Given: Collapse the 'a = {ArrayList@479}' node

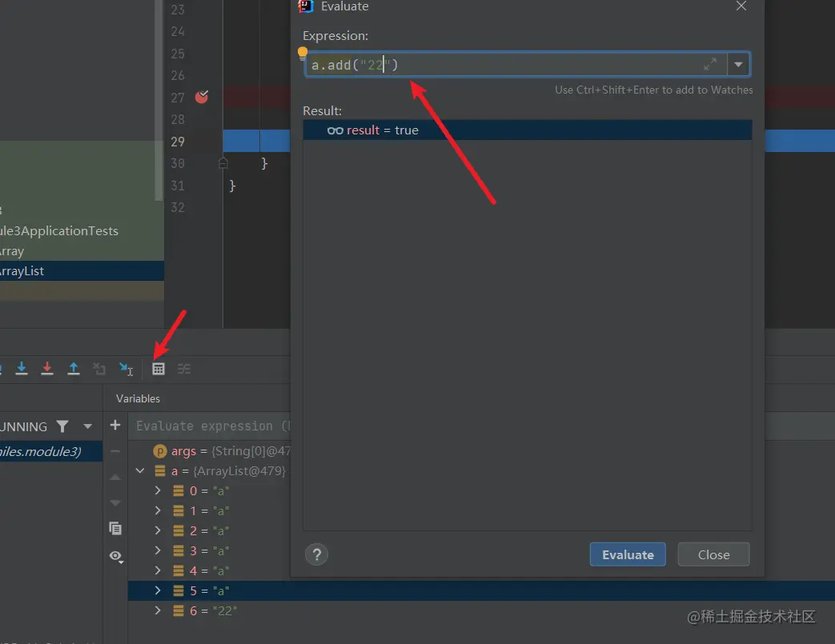Looking at the screenshot, I should point(140,470).
